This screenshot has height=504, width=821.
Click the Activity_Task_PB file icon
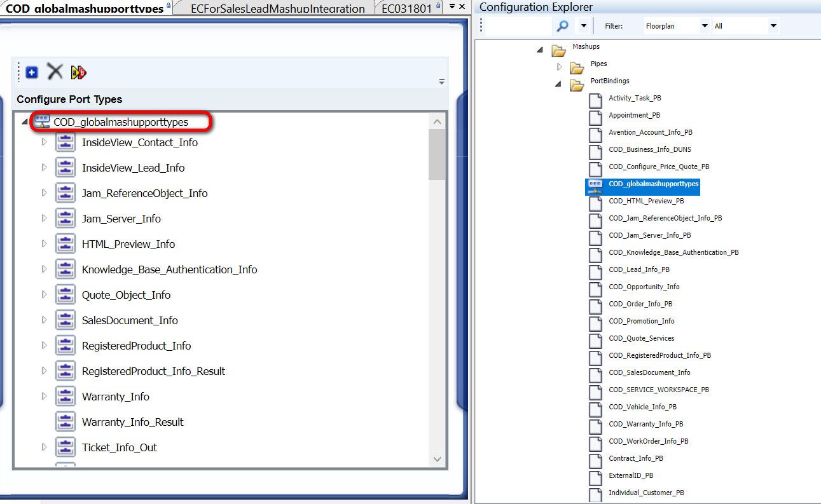pyautogui.click(x=595, y=100)
